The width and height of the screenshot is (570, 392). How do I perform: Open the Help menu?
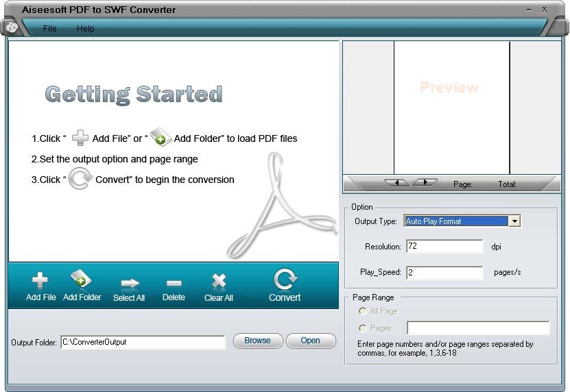click(85, 29)
